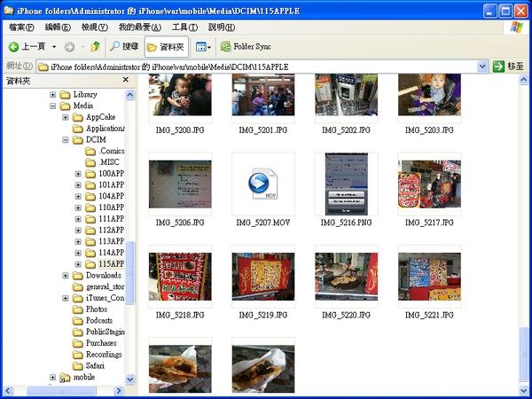Open the 檔案(F) File menu
Viewport: 532px width, 399px height.
click(22, 27)
